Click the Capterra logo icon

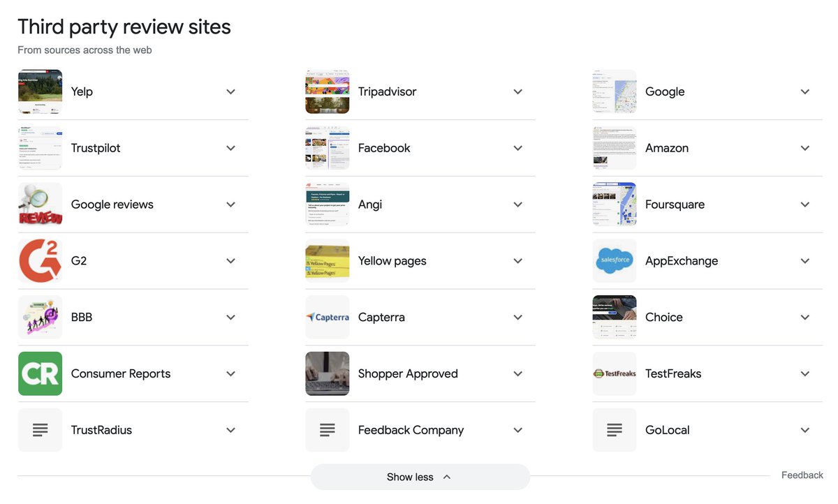click(x=327, y=317)
